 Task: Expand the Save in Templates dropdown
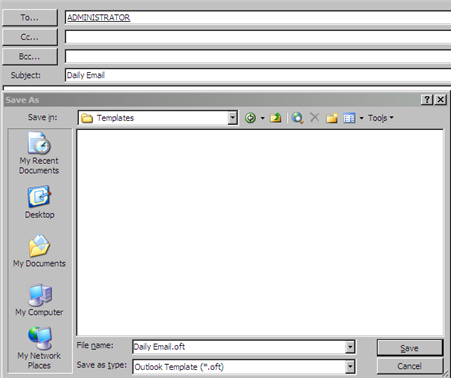(233, 118)
